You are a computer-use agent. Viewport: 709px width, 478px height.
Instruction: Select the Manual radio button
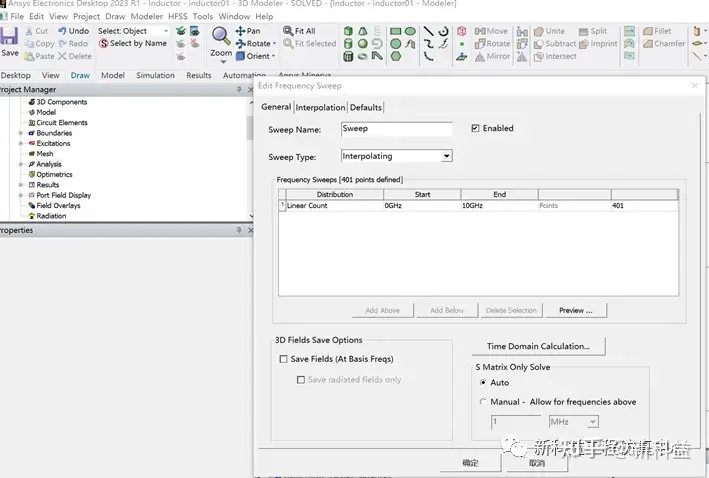[483, 402]
